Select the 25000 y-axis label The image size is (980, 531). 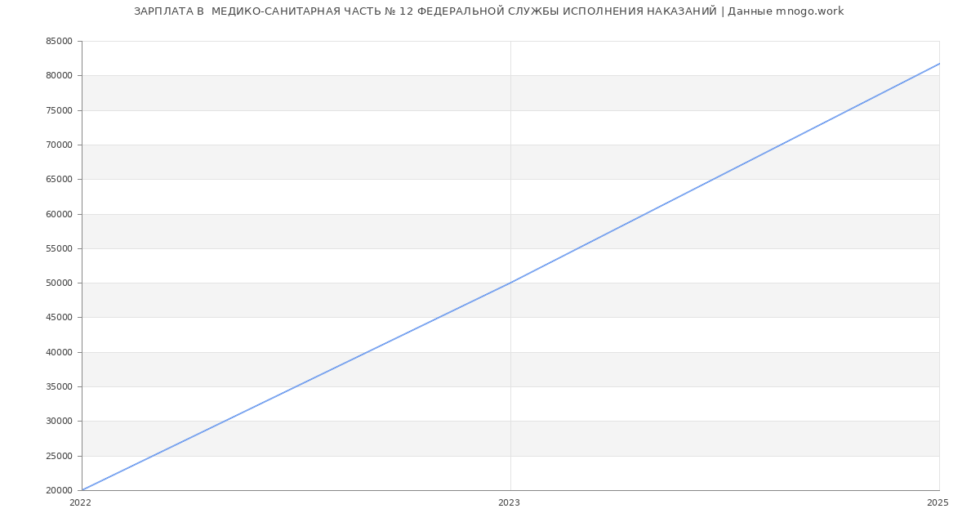point(59,456)
